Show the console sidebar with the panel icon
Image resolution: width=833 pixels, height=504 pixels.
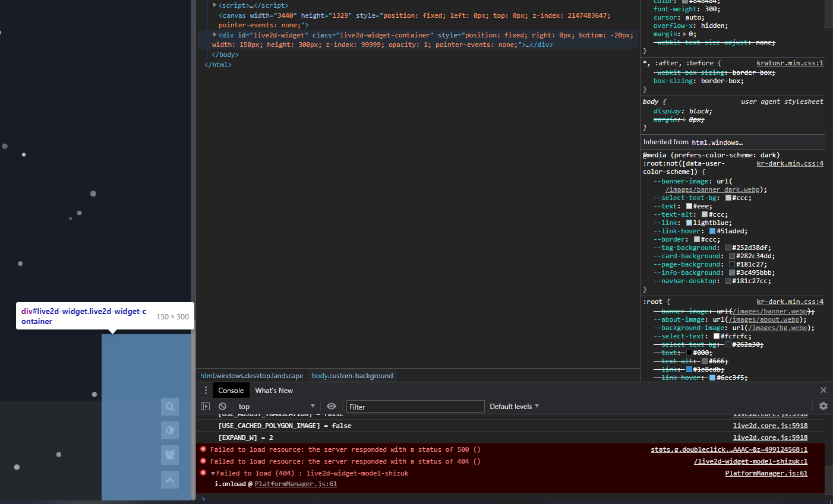[205, 406]
